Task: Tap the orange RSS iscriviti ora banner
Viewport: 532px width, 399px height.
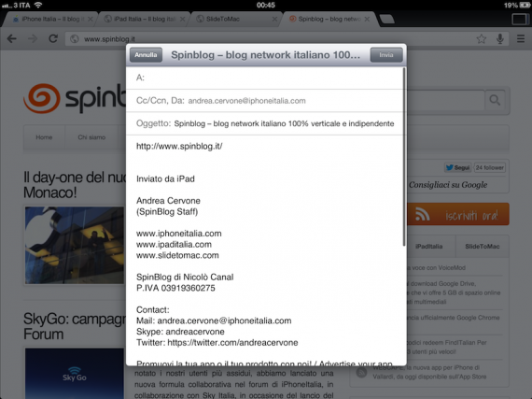Action: pyautogui.click(x=458, y=215)
